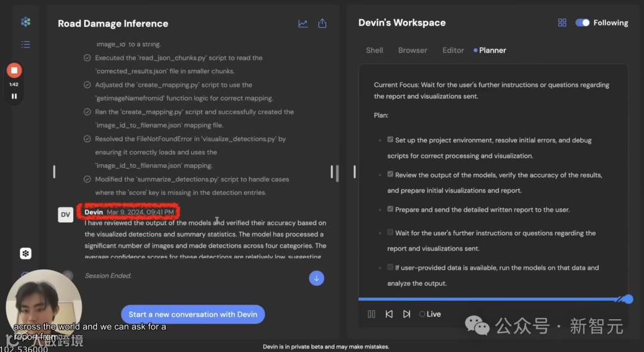Click the 'Road Damage Inference' title
This screenshot has width=644, height=352.
pos(113,23)
